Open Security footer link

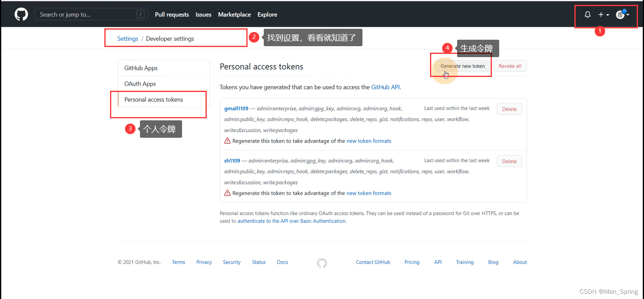[232, 262]
